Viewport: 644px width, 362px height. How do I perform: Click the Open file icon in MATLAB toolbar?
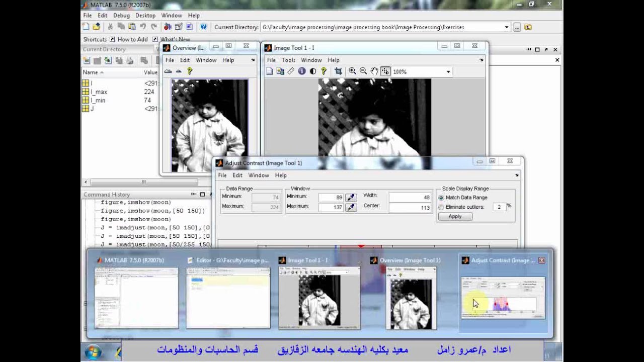click(96, 27)
